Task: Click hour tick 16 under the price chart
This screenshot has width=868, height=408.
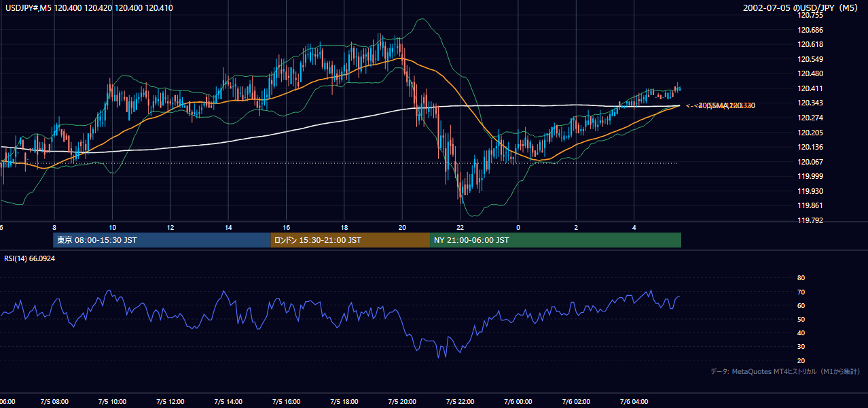Action: tap(286, 228)
